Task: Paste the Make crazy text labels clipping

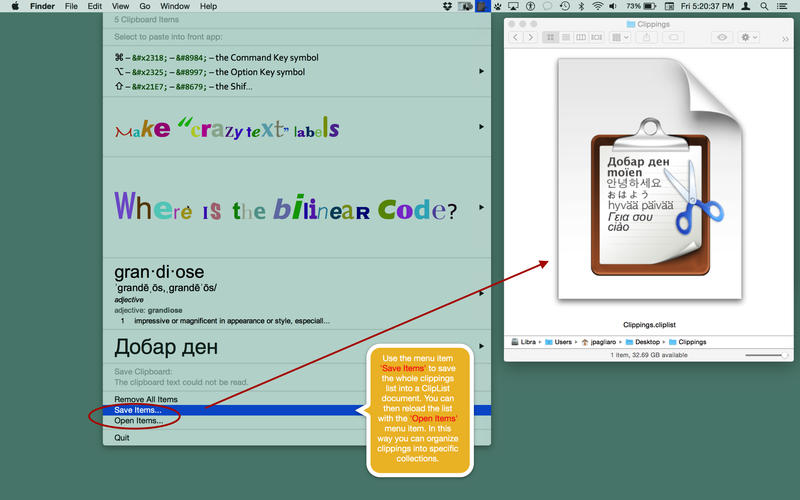Action: point(297,127)
